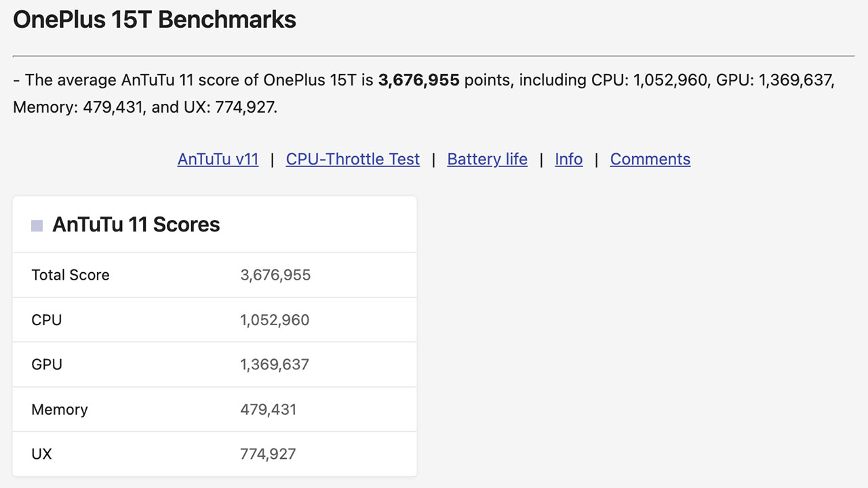Select the 1,052,960 CPU score value
Image resolution: width=868 pixels, height=488 pixels.
tap(275, 320)
